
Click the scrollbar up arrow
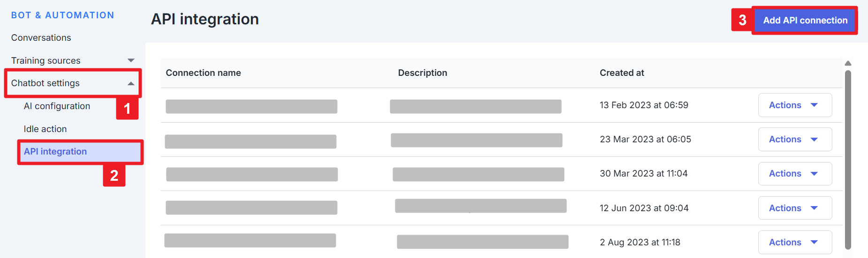point(848,63)
